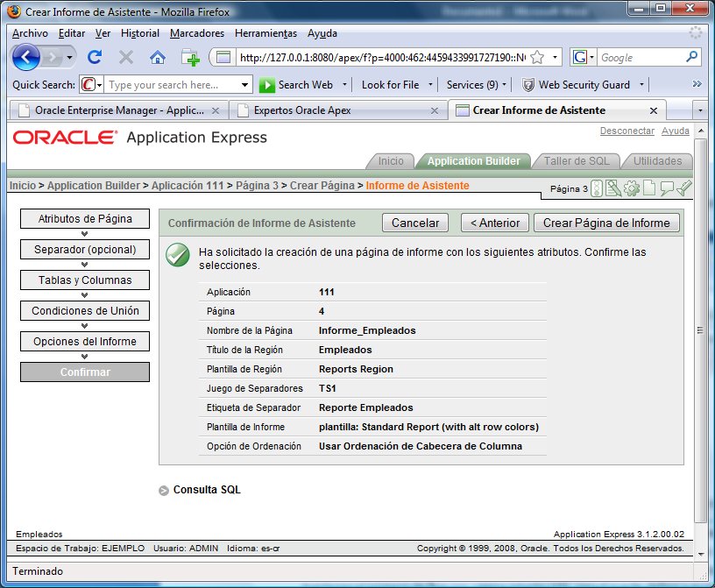715x588 pixels.
Task: Switch to the Utilidades tab
Action: (x=657, y=161)
